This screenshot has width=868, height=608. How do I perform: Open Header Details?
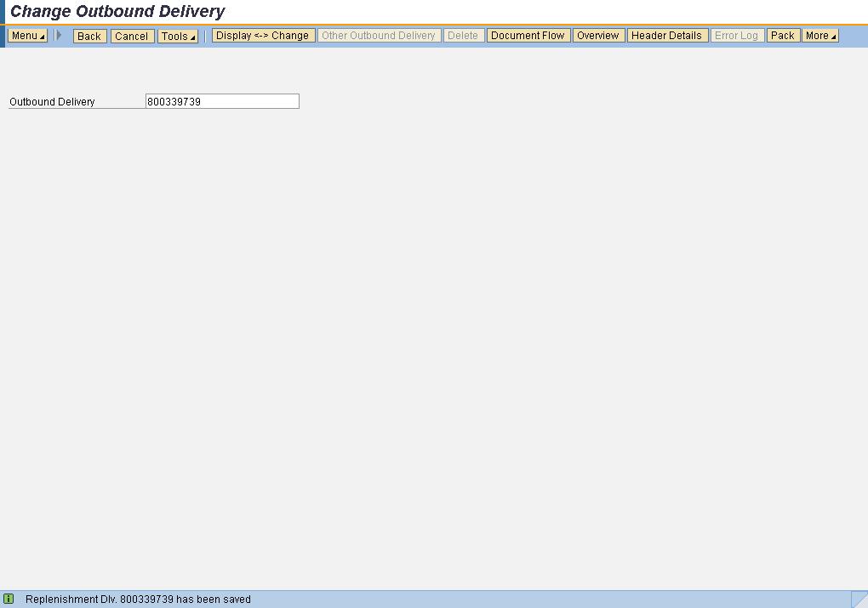668,36
